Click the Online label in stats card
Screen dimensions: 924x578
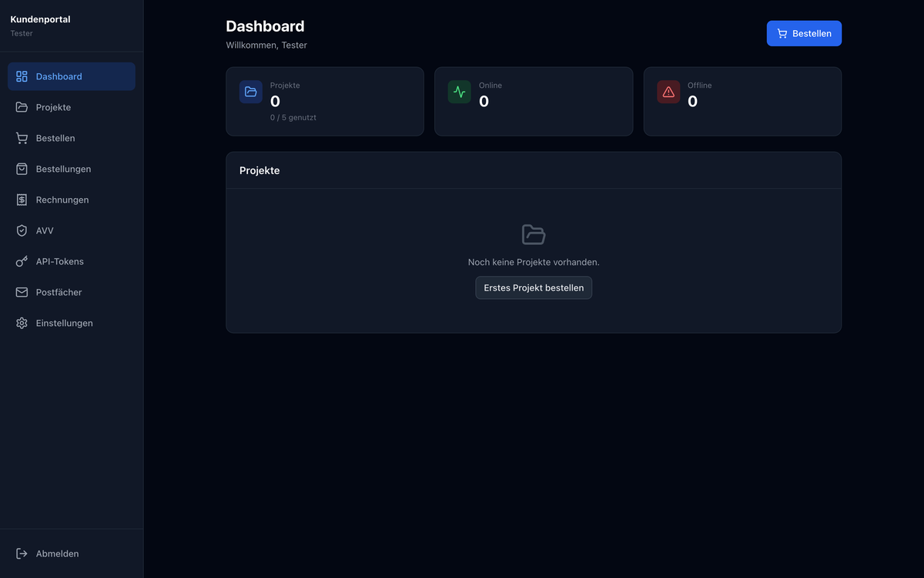point(490,86)
